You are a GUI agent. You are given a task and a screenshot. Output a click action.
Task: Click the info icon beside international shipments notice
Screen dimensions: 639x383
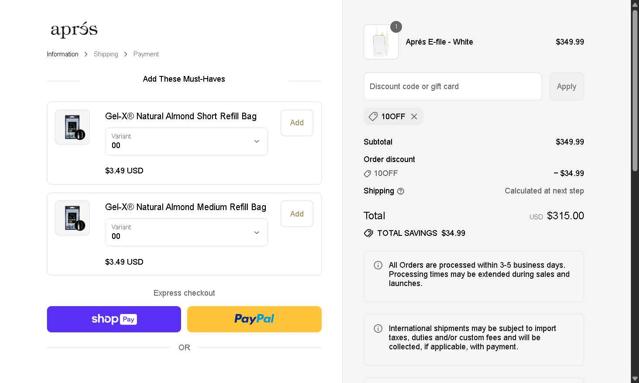[378, 328]
